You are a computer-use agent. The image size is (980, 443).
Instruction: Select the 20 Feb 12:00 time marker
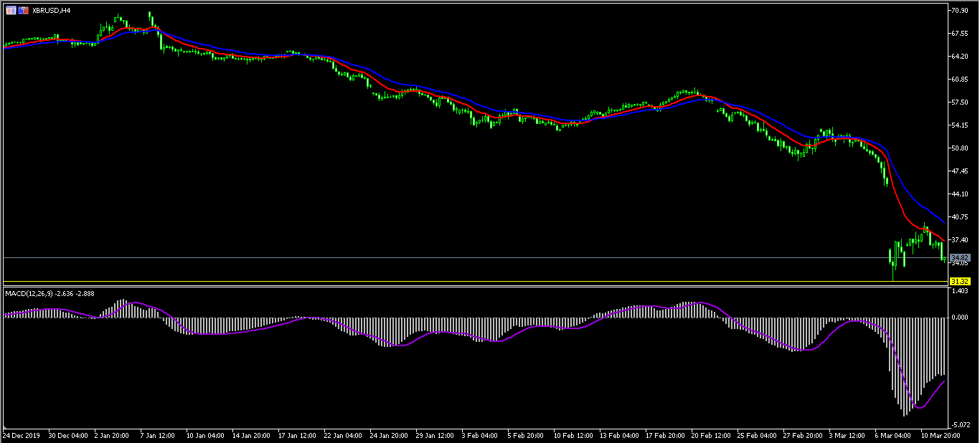(710, 435)
